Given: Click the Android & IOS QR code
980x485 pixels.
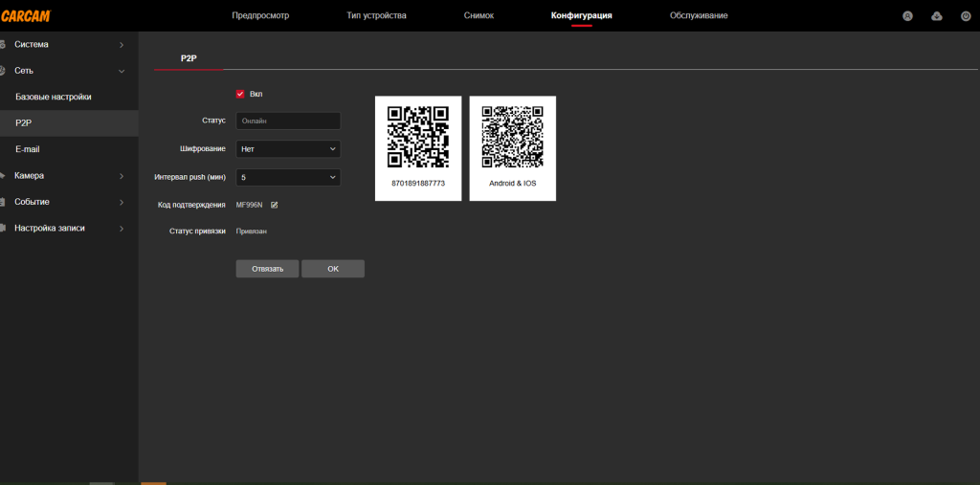Looking at the screenshot, I should pyautogui.click(x=512, y=138).
